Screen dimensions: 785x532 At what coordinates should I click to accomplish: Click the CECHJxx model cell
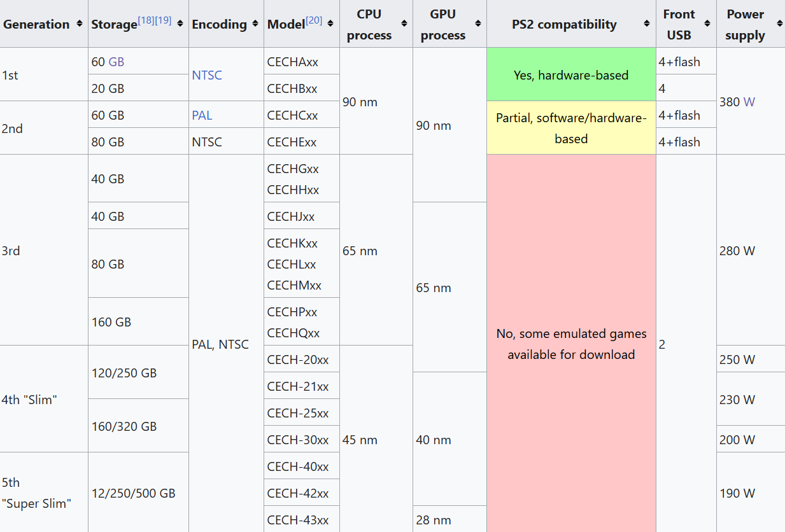[302, 216]
